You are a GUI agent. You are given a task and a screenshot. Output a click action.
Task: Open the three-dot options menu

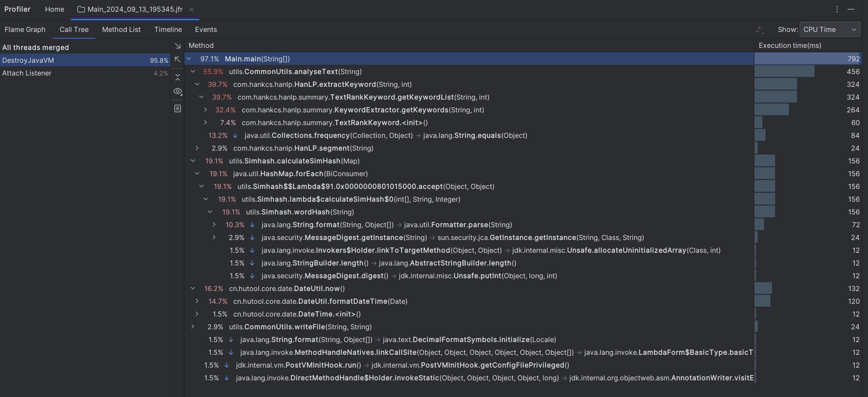pos(837,9)
